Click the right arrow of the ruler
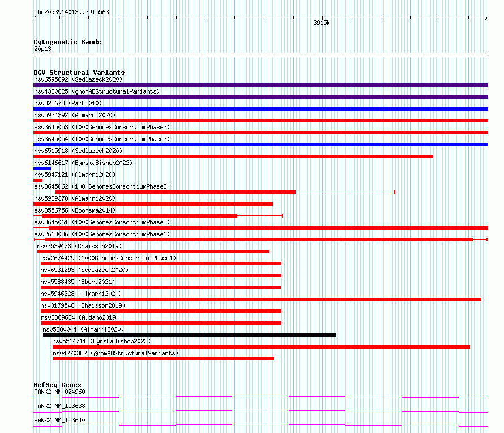504x433 pixels. [x=486, y=18]
